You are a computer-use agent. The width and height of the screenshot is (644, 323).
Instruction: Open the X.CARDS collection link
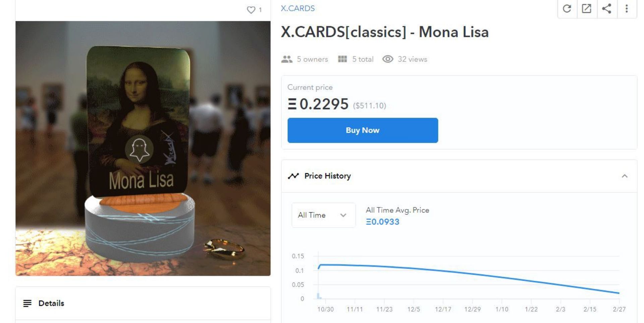(x=298, y=8)
